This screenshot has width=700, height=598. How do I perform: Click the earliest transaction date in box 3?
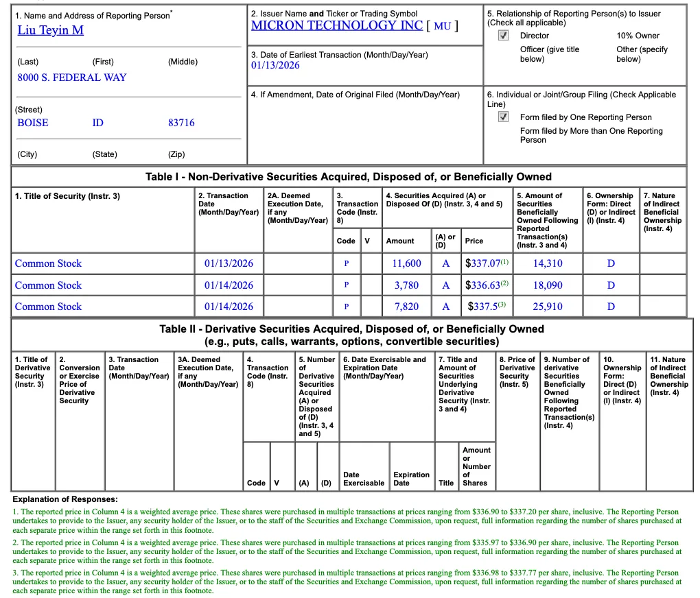[275, 65]
